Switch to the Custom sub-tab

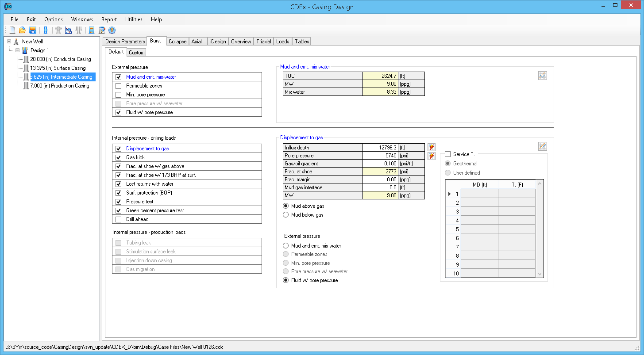(x=136, y=52)
